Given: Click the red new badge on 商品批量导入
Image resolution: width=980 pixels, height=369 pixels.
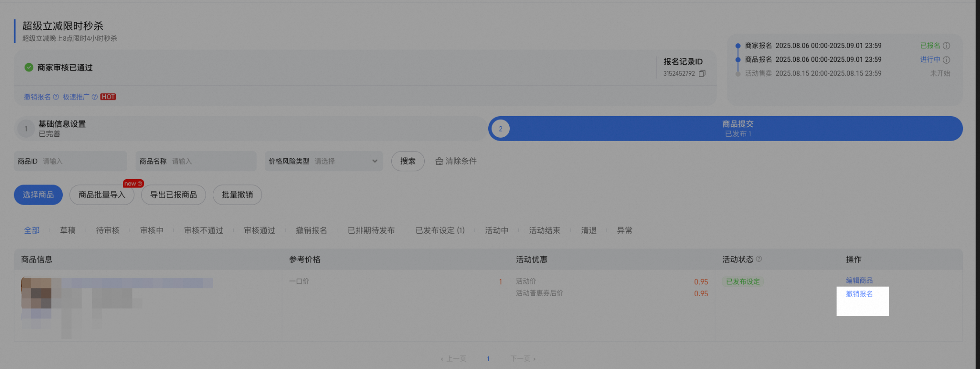Looking at the screenshot, I should pos(133,184).
